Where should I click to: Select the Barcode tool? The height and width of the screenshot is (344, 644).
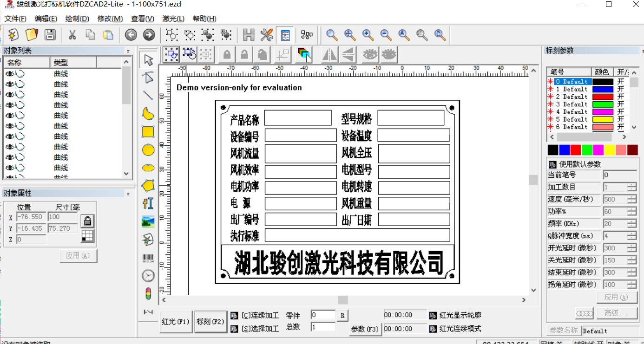(x=148, y=258)
